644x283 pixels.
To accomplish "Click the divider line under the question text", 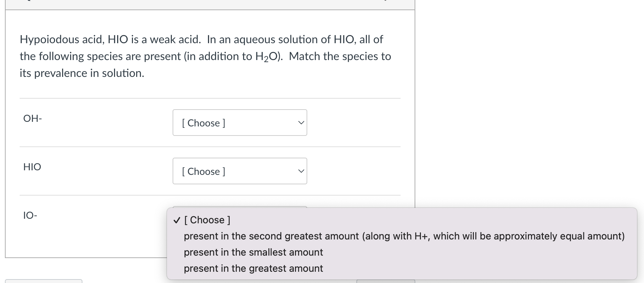I will coord(210,98).
